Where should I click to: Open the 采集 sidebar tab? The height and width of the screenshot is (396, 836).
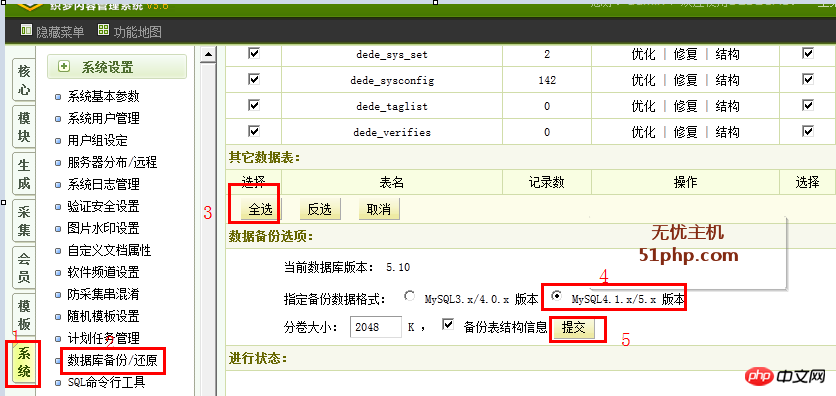[24, 221]
